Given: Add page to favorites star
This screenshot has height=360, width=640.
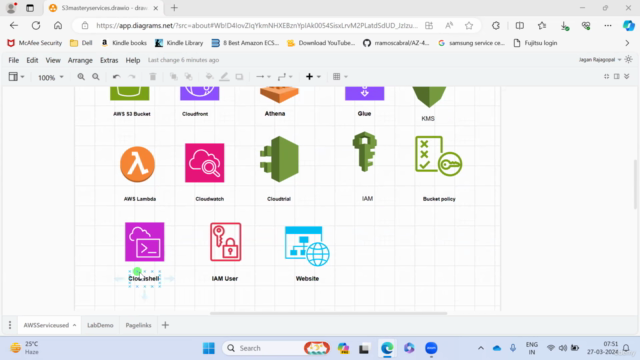Looking at the screenshot, I should pyautogui.click(x=469, y=25).
